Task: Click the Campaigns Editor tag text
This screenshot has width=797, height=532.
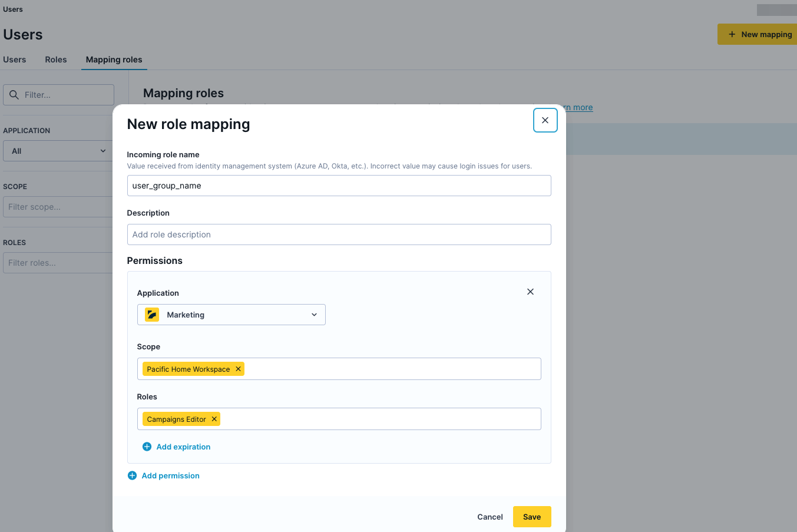Action: pyautogui.click(x=176, y=419)
